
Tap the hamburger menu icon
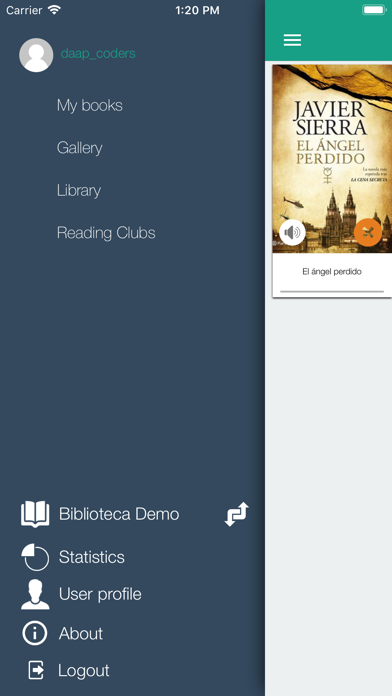click(292, 40)
